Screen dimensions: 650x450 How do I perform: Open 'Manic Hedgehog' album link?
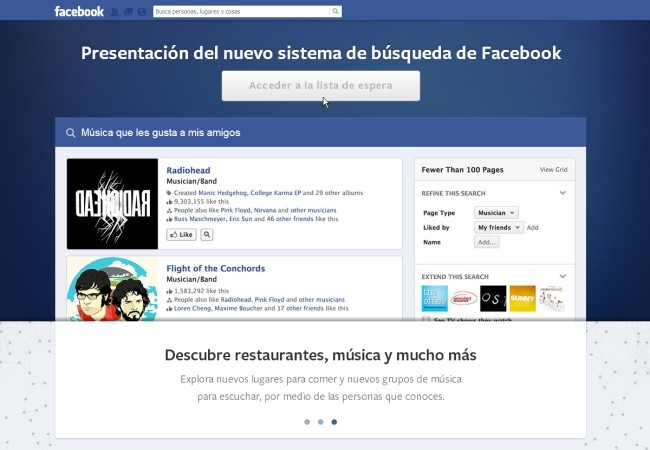[x=223, y=193]
